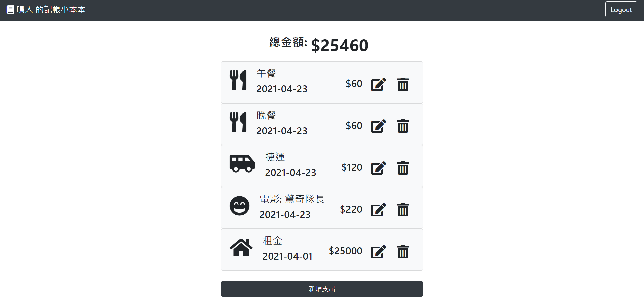This screenshot has height=300, width=644.
Task: Edit the 租金 expense with the pencil icon
Action: tap(378, 252)
